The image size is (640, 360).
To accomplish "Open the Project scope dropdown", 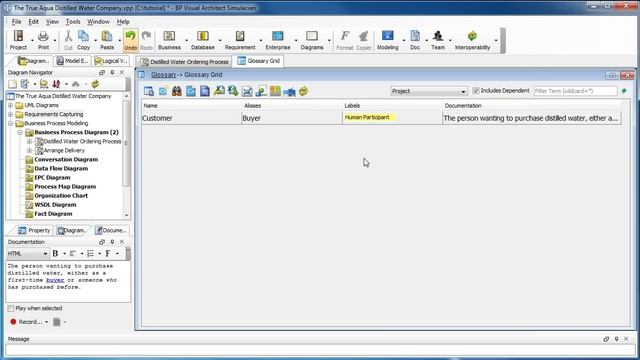I will (x=429, y=91).
